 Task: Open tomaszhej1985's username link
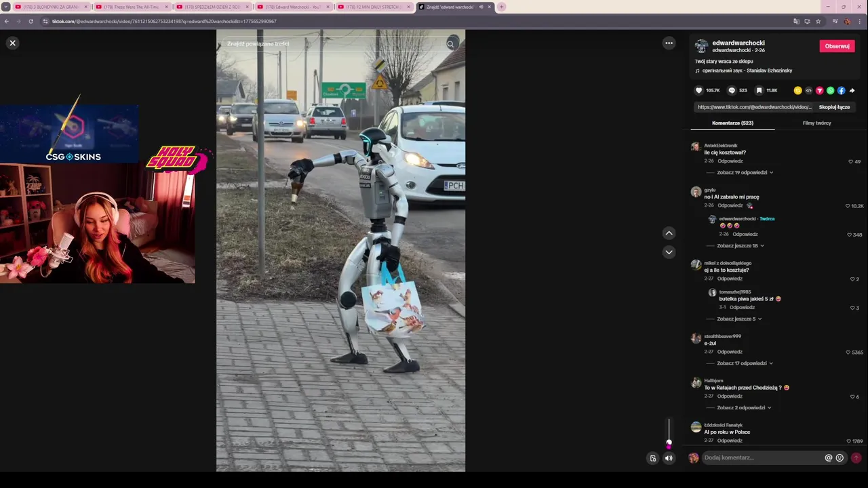(x=735, y=292)
